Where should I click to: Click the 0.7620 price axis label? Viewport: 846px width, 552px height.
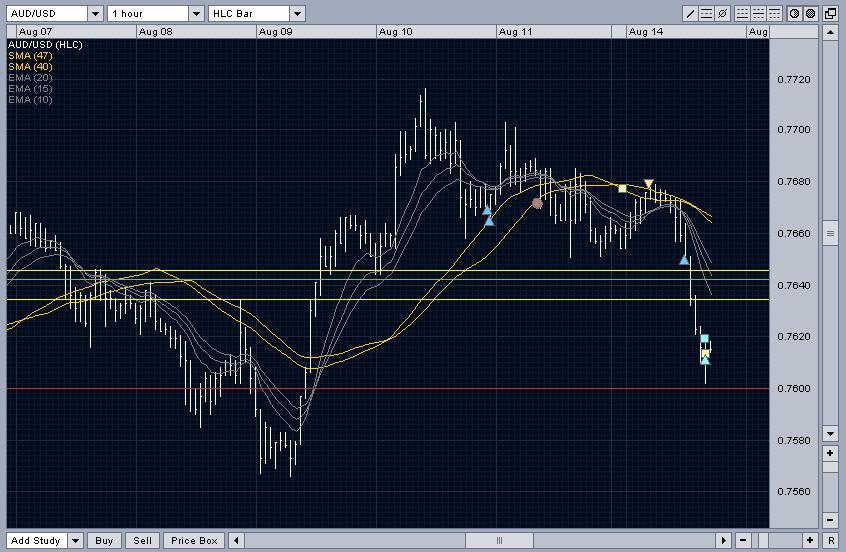794,337
